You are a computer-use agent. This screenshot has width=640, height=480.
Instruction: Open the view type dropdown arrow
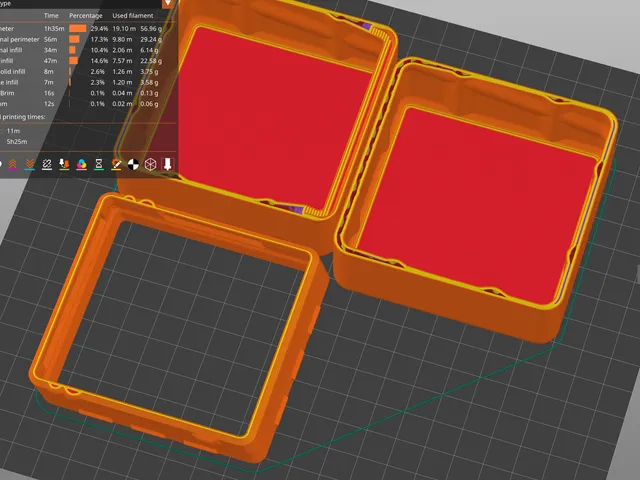click(168, 3)
